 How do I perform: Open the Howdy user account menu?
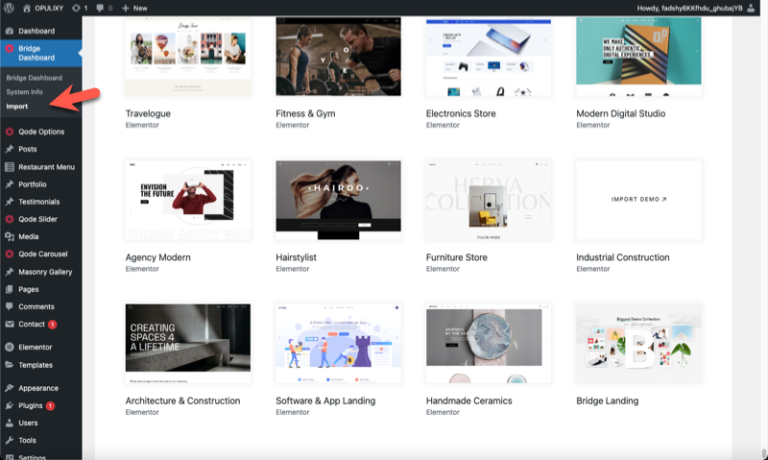[x=699, y=8]
